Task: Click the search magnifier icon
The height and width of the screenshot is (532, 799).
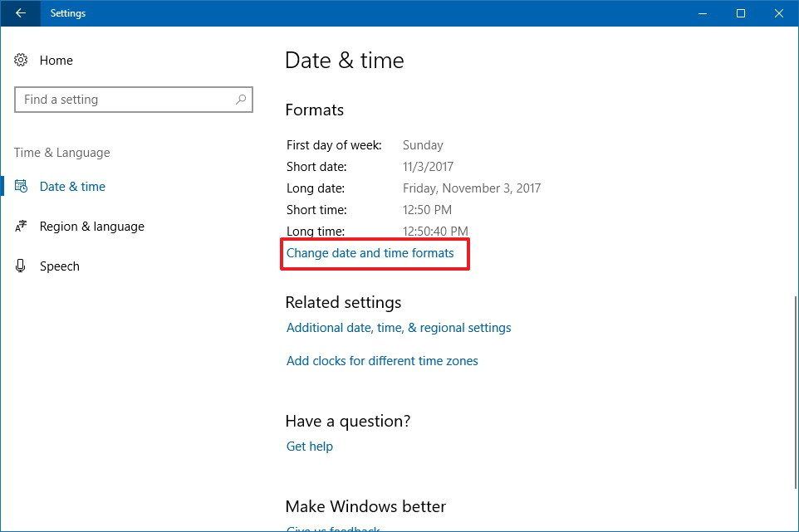Action: click(241, 100)
